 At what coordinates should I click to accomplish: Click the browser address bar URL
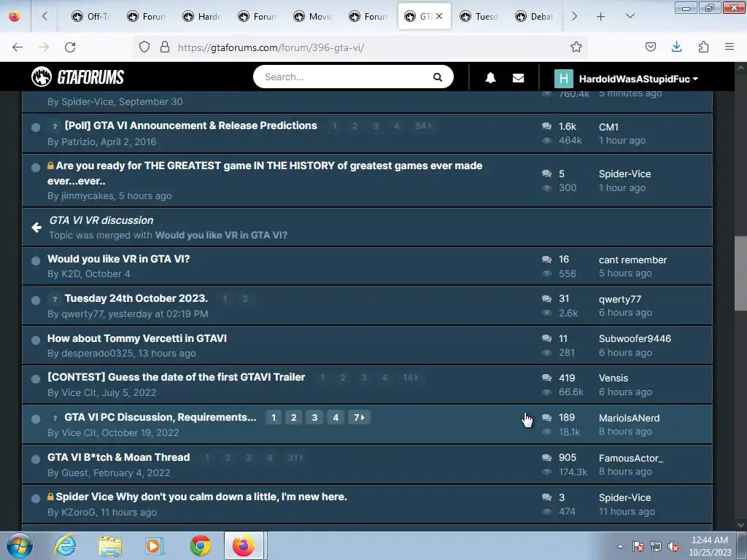(271, 47)
